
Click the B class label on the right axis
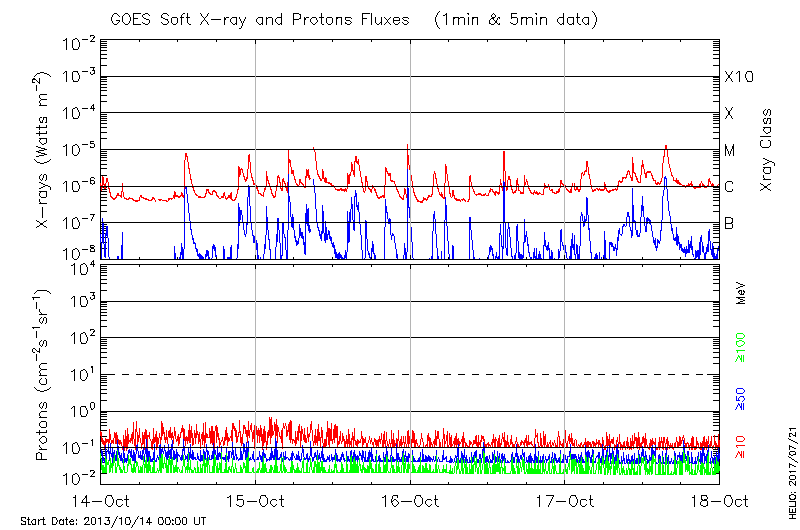730,223
